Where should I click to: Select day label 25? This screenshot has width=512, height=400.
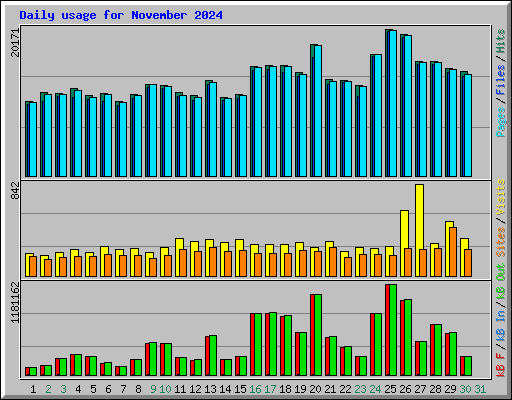coord(390,389)
